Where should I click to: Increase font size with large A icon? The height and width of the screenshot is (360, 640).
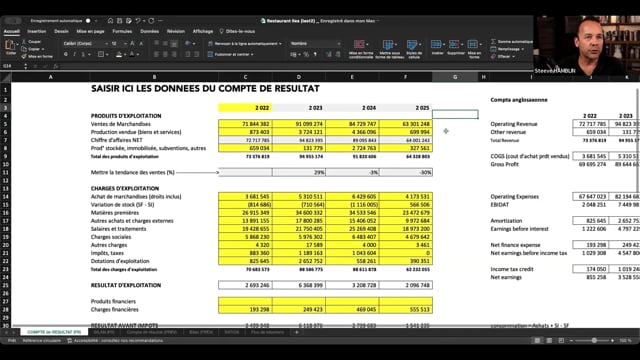point(132,44)
